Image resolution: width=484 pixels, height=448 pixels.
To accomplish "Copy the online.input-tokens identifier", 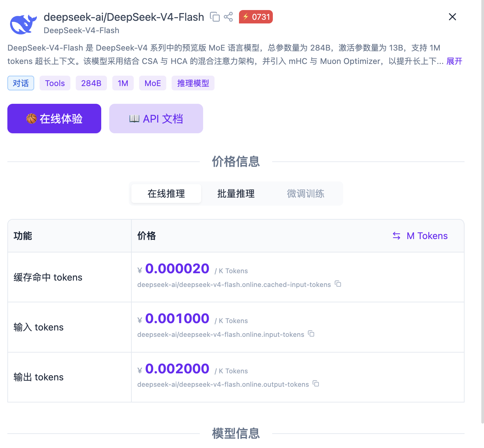I will coord(311,334).
